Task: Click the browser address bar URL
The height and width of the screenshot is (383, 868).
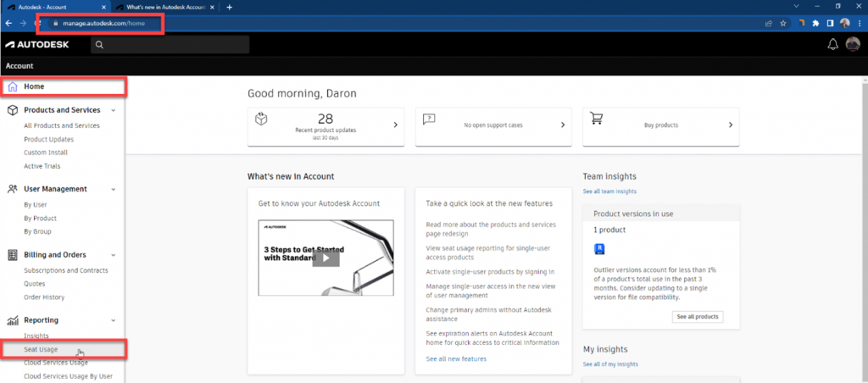Action: point(103,24)
